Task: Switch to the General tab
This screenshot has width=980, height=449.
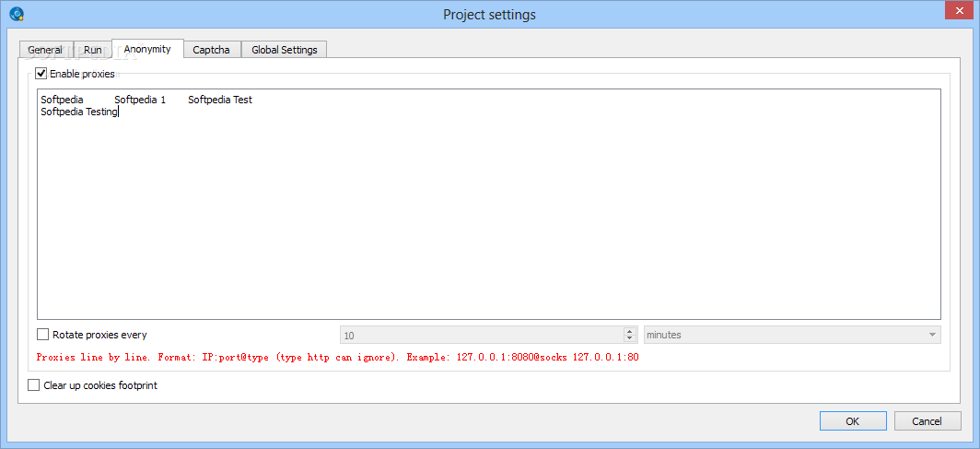Action: point(46,50)
